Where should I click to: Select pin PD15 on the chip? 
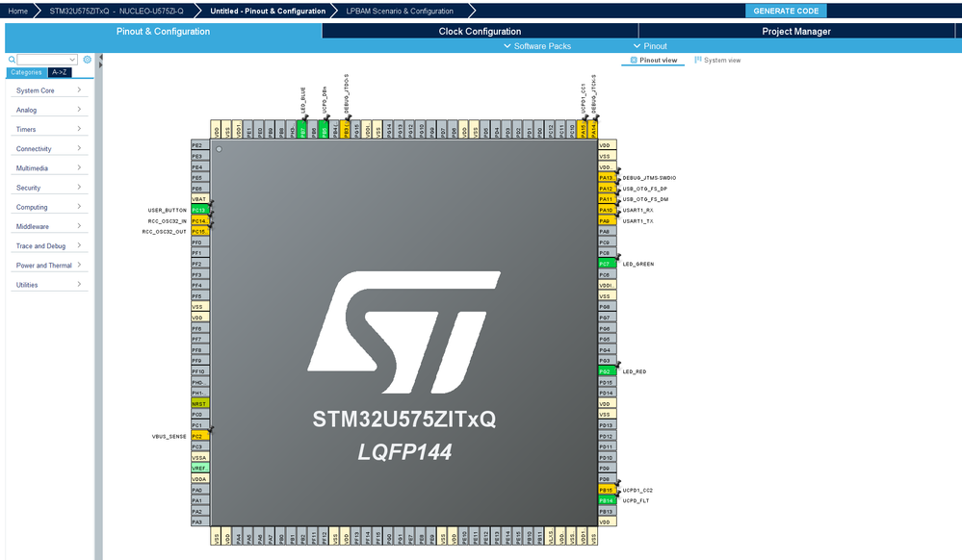(x=608, y=382)
